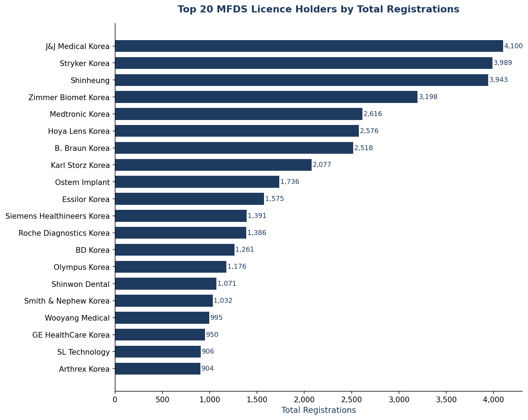The image size is (528, 420).
Task: Click the value label 3,943
Action: (499, 80)
